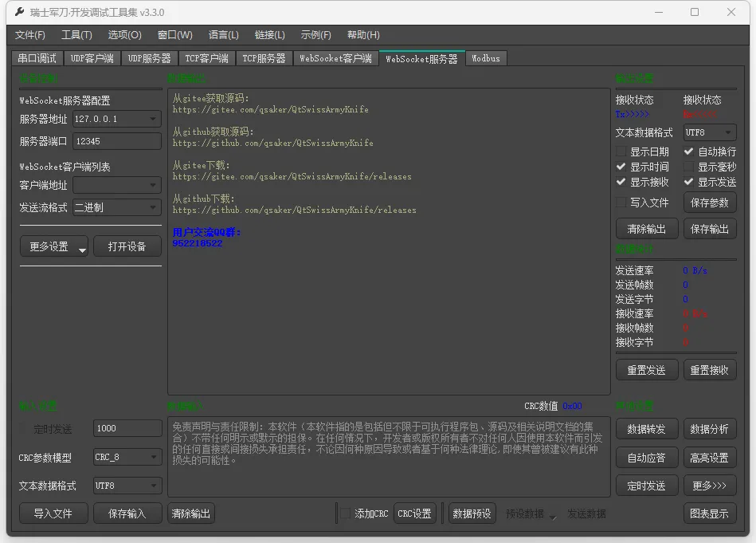Open the input 文本数据格式 UTF8 dropdown
The width and height of the screenshot is (756, 543).
[127, 486]
